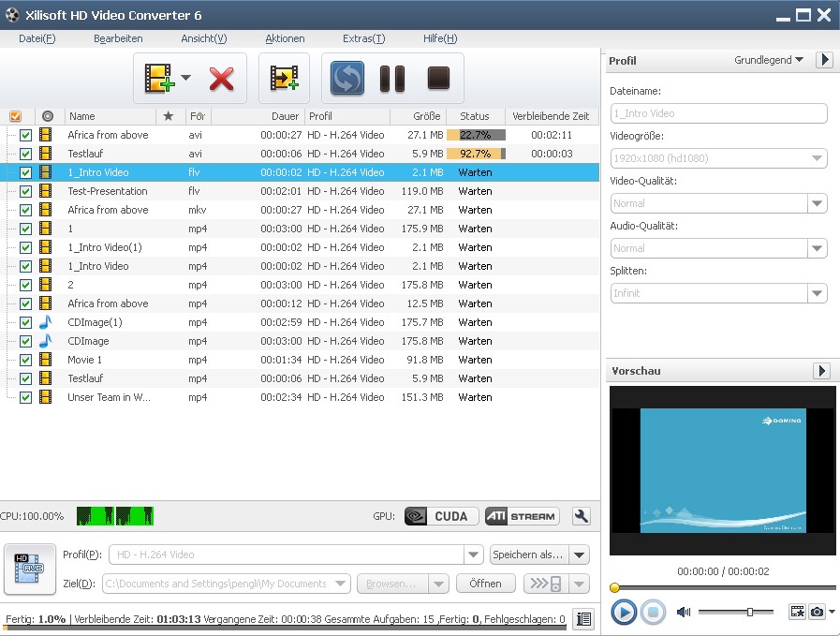Click the film icon for Unser Team row
This screenshot has height=636, width=840.
click(46, 397)
